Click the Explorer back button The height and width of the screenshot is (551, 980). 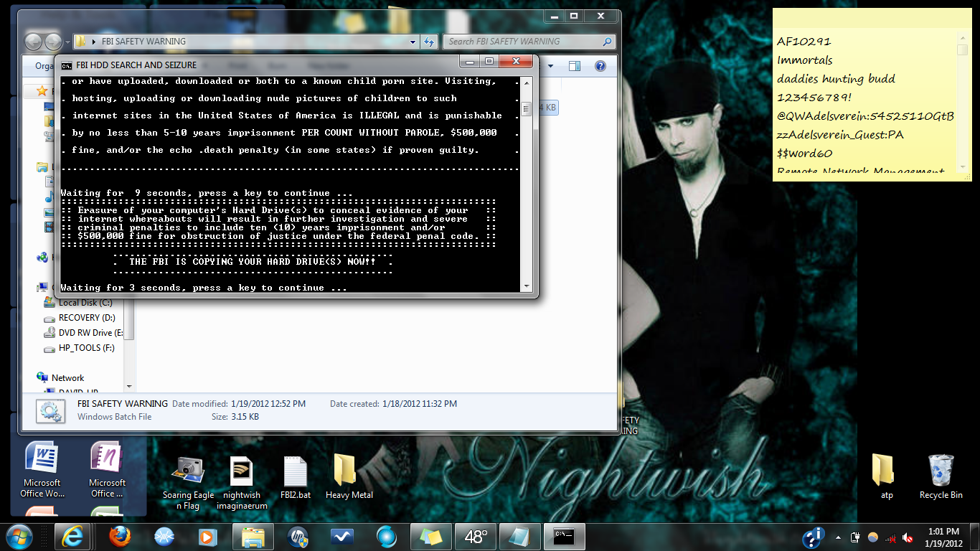pyautogui.click(x=34, y=42)
